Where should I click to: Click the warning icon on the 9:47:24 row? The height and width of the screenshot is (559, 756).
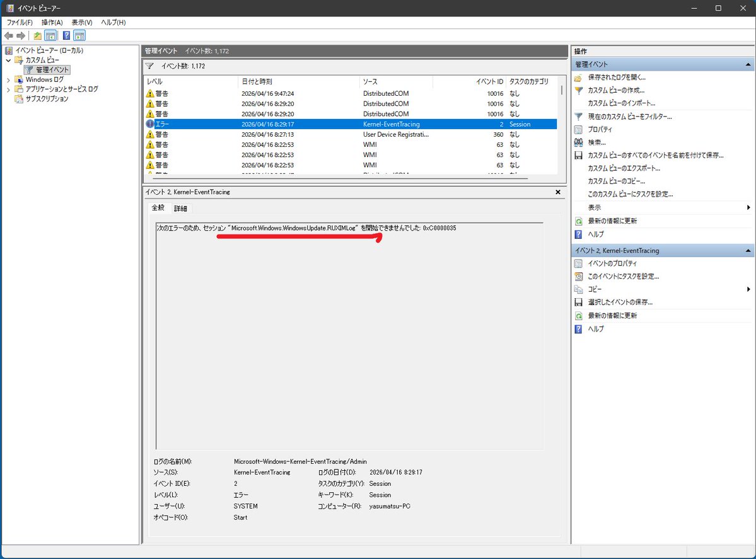click(x=150, y=93)
